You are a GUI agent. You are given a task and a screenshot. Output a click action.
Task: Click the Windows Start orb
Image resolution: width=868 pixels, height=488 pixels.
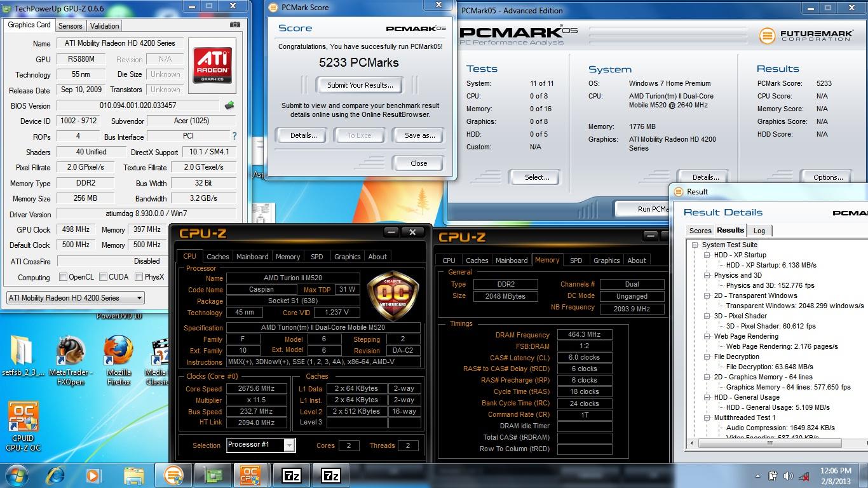point(17,475)
